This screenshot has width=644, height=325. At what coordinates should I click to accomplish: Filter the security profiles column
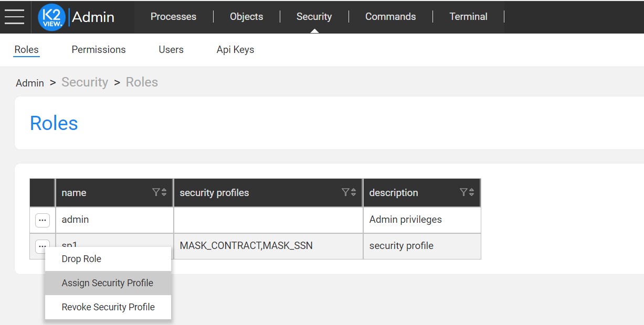[345, 192]
